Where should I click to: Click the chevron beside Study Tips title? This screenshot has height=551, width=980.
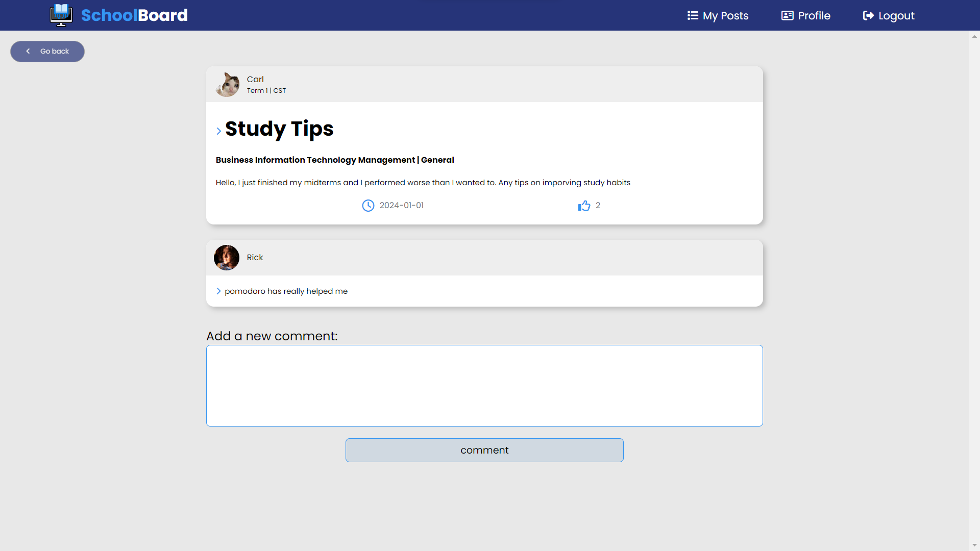tap(218, 131)
